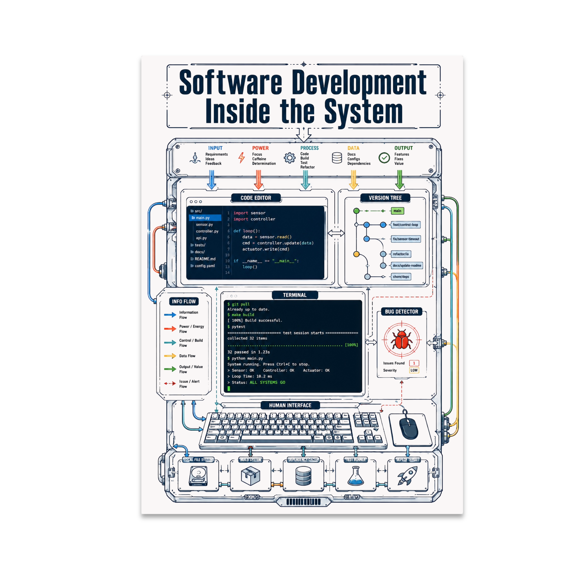Click the teal Control / Build Flow legend arrow
The image size is (576, 576).
(170, 343)
